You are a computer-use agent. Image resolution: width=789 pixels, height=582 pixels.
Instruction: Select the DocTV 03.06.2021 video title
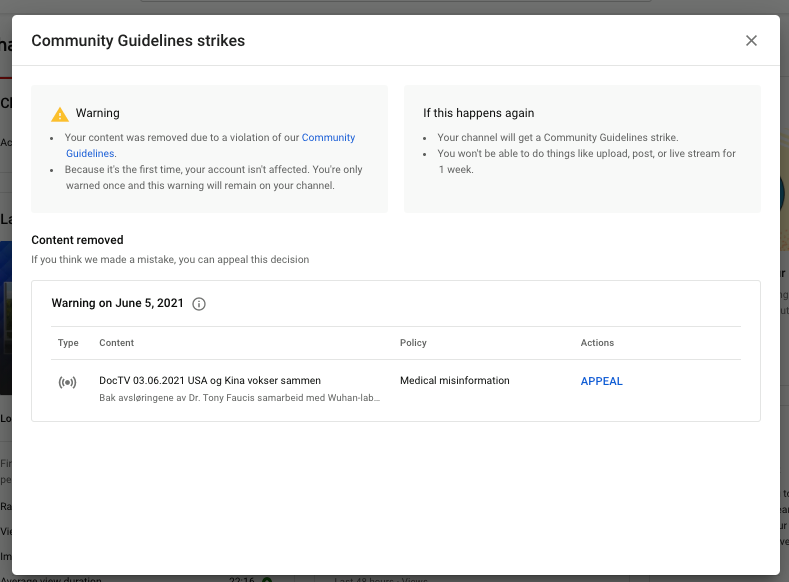(x=210, y=380)
